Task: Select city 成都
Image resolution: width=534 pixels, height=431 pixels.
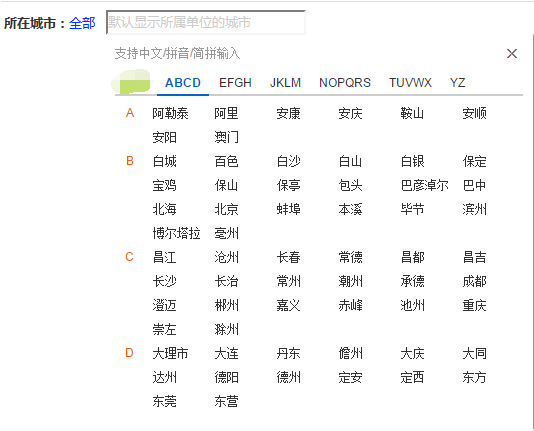Action: [x=474, y=282]
